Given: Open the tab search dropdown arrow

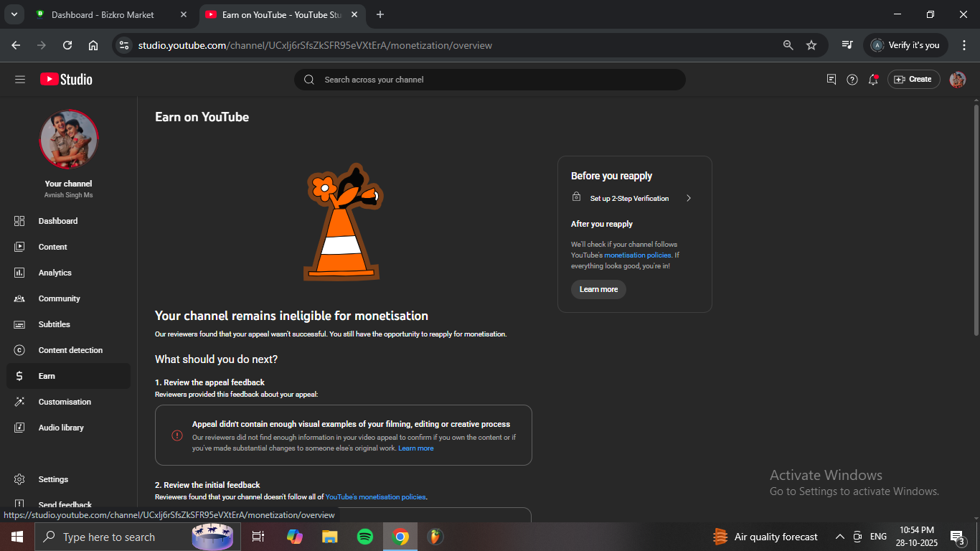Looking at the screenshot, I should coord(14,14).
